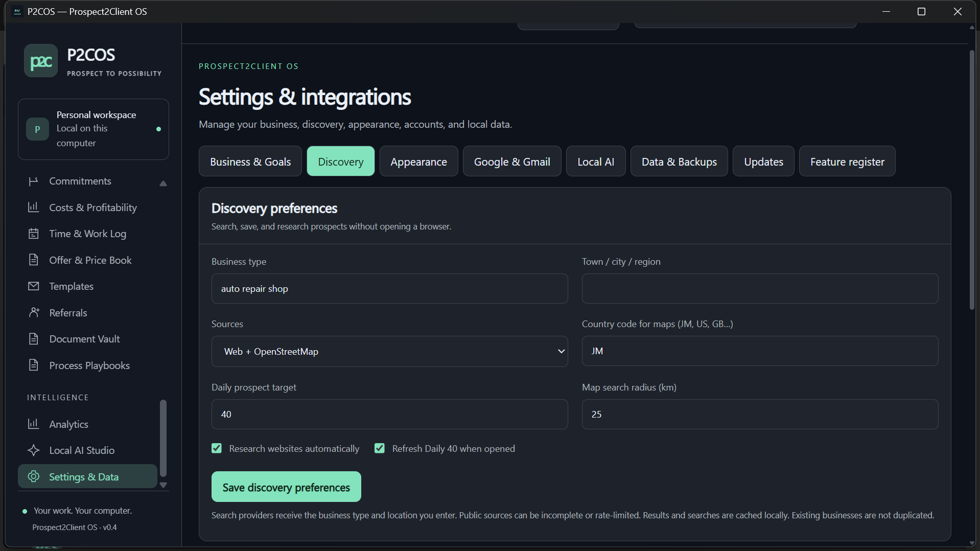This screenshot has height=551, width=980.
Task: Click the Prospect2Client OS v0.4 version text
Action: coord(75,527)
